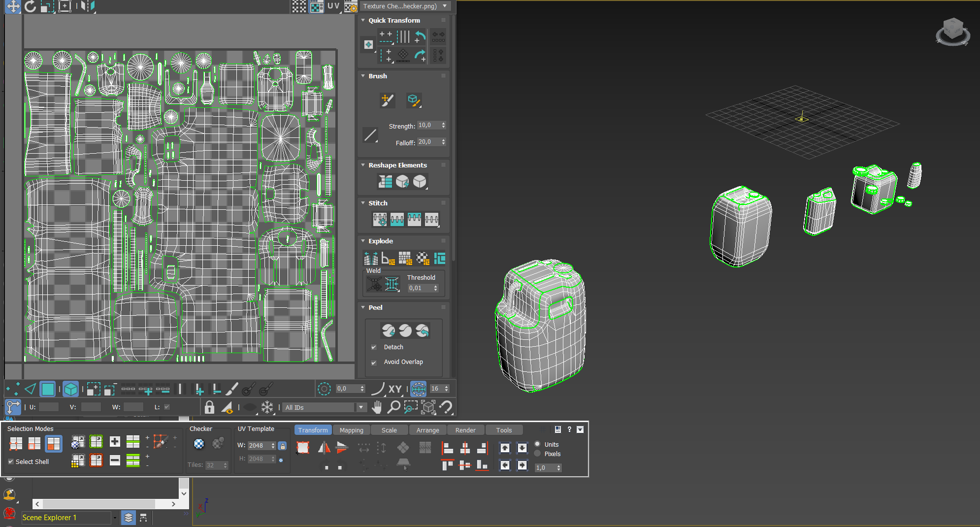Click the Grow UV selection icon
Image resolution: width=980 pixels, height=527 pixels.
click(x=94, y=389)
